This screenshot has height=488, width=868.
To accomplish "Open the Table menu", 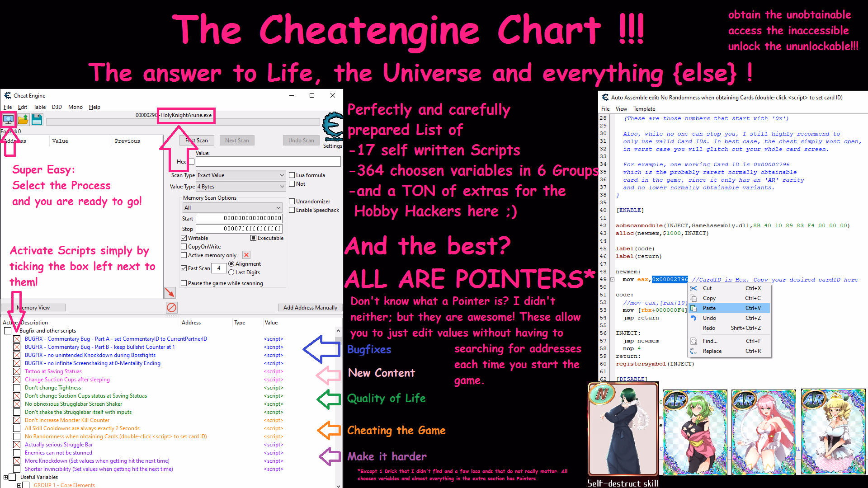I will pos(39,107).
